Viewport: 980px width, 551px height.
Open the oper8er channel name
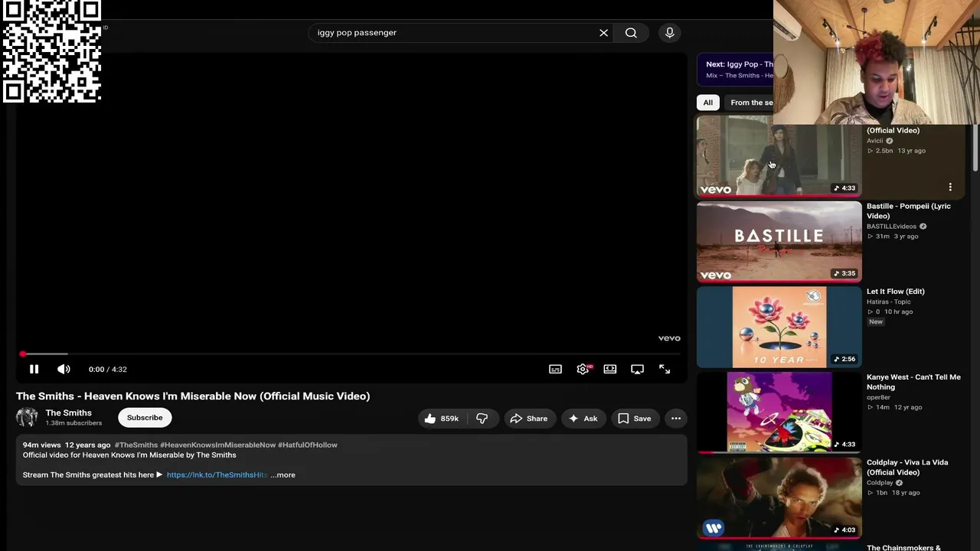pos(878,397)
